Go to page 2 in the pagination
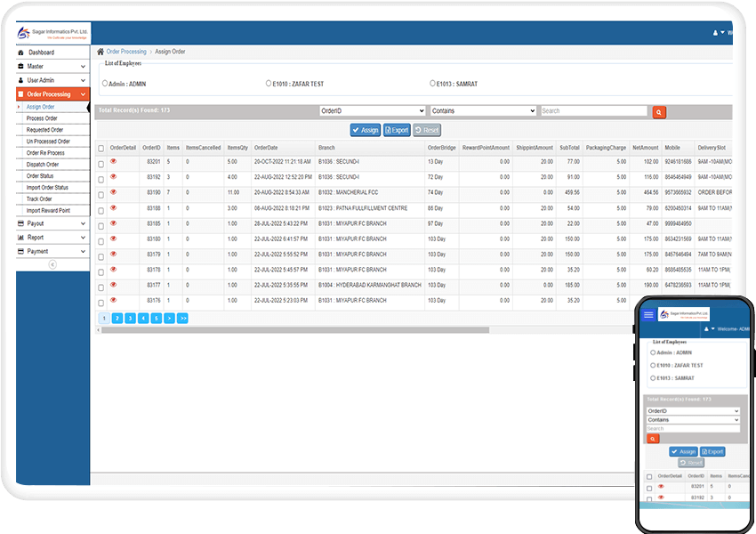Image resolution: width=756 pixels, height=534 pixels. click(118, 316)
